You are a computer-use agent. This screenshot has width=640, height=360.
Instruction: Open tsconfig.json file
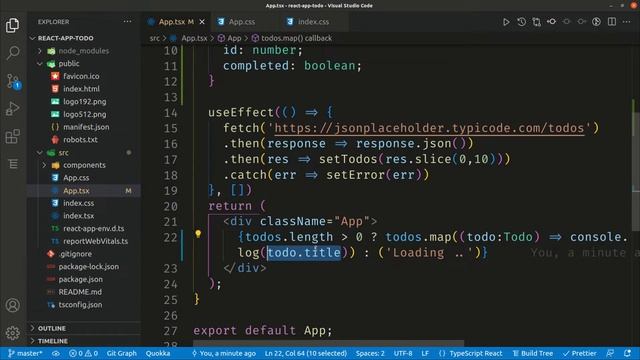(84, 305)
